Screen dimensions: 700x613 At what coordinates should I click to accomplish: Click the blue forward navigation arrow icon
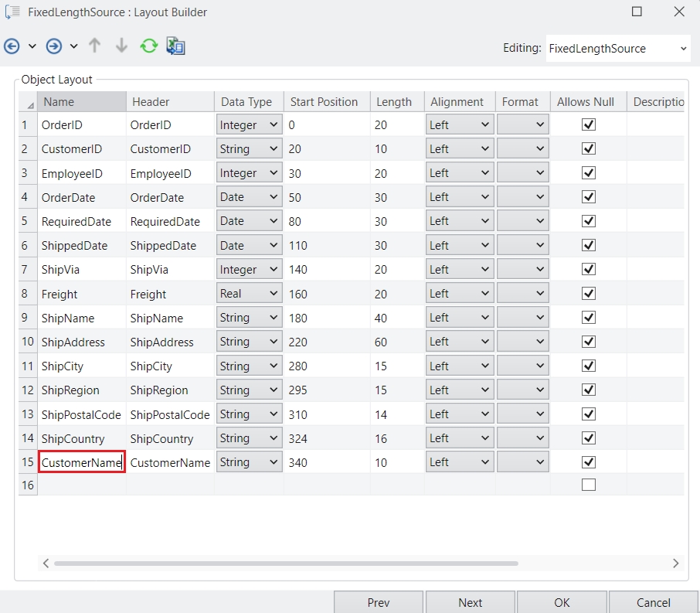(54, 46)
